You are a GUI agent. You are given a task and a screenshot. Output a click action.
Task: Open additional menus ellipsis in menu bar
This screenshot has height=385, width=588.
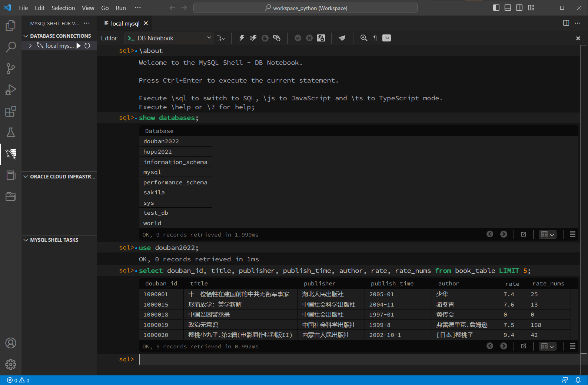coord(138,8)
